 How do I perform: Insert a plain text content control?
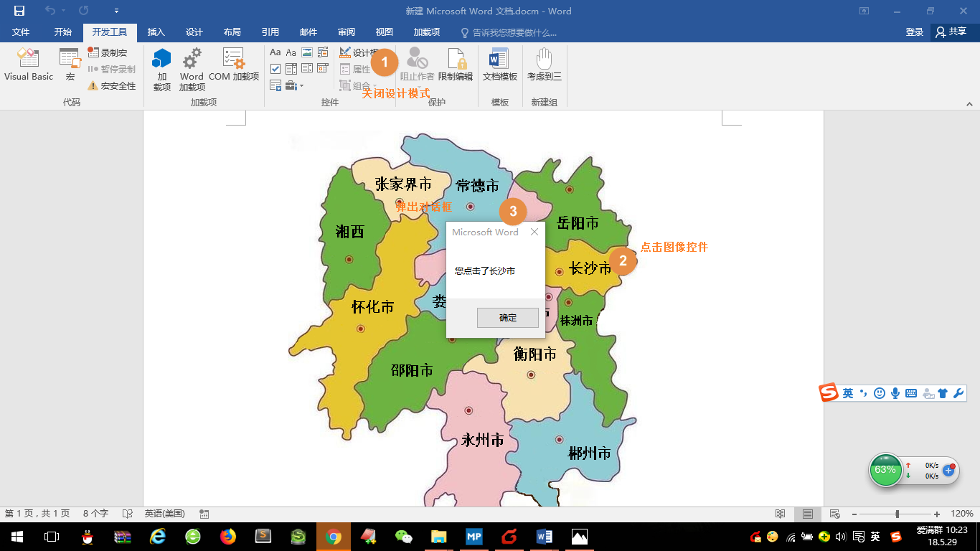[x=291, y=52]
